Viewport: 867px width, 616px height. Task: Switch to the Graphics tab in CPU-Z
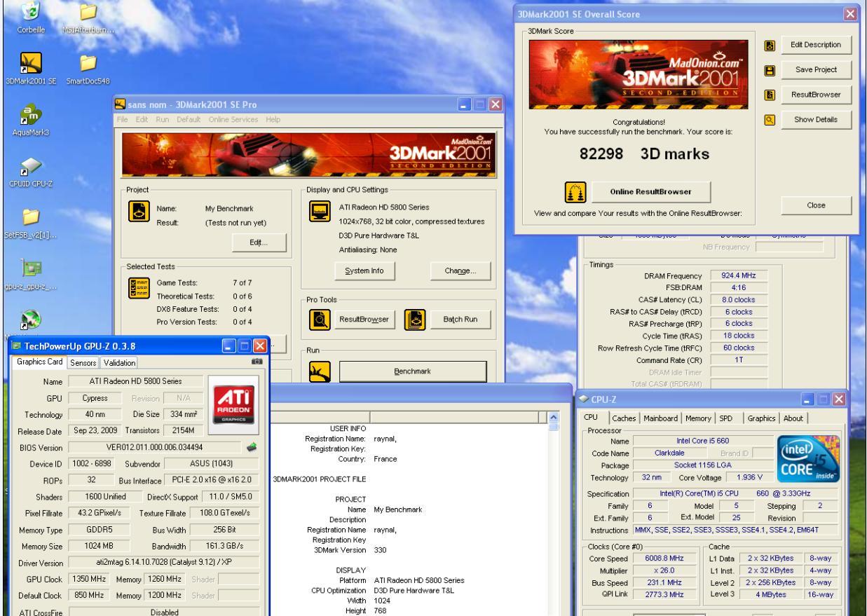click(x=763, y=418)
